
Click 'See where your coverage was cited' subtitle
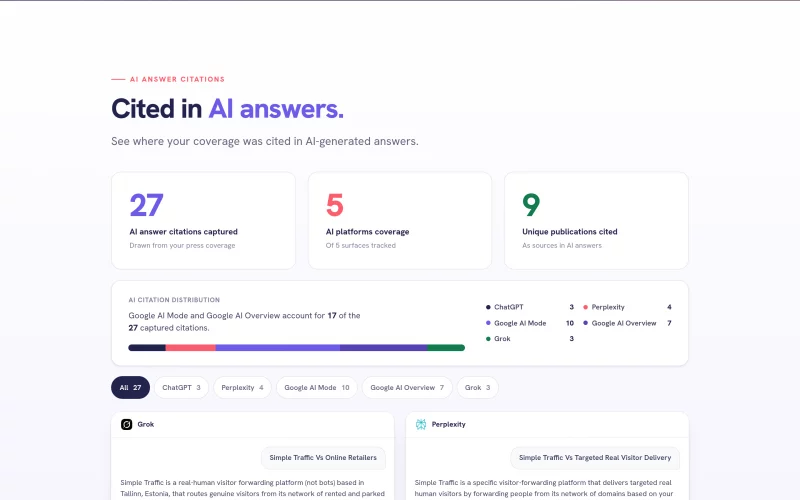click(x=265, y=141)
